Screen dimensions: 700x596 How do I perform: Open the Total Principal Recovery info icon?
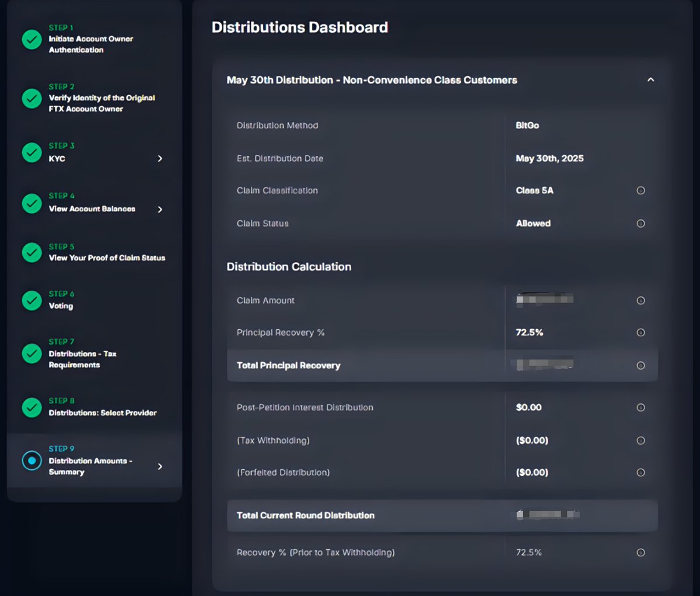click(640, 365)
